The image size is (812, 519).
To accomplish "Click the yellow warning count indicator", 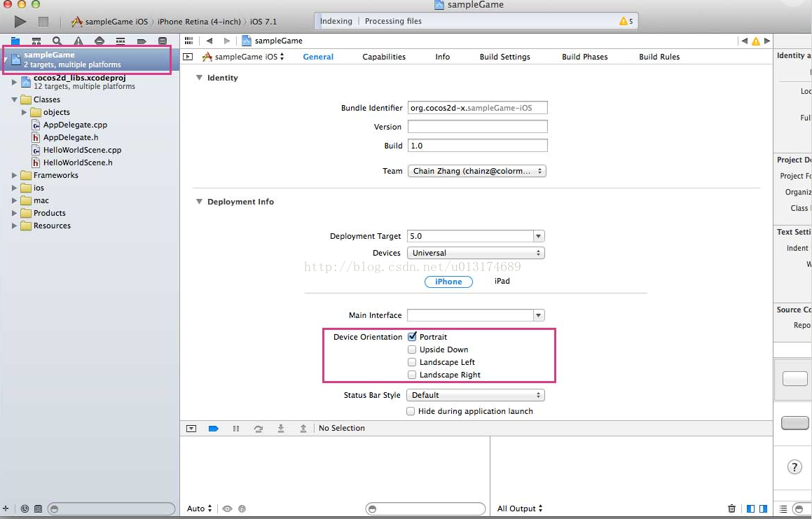I will (626, 21).
